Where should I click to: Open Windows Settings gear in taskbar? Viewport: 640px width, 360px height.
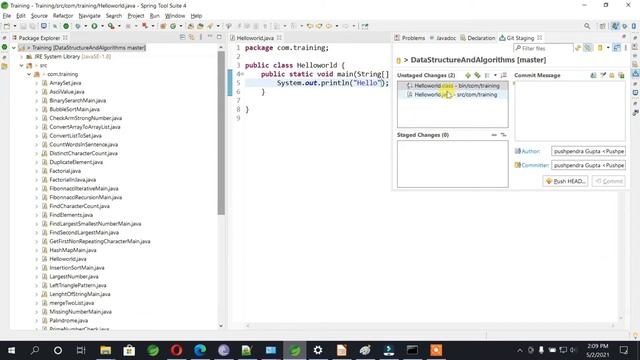[x=318, y=350]
